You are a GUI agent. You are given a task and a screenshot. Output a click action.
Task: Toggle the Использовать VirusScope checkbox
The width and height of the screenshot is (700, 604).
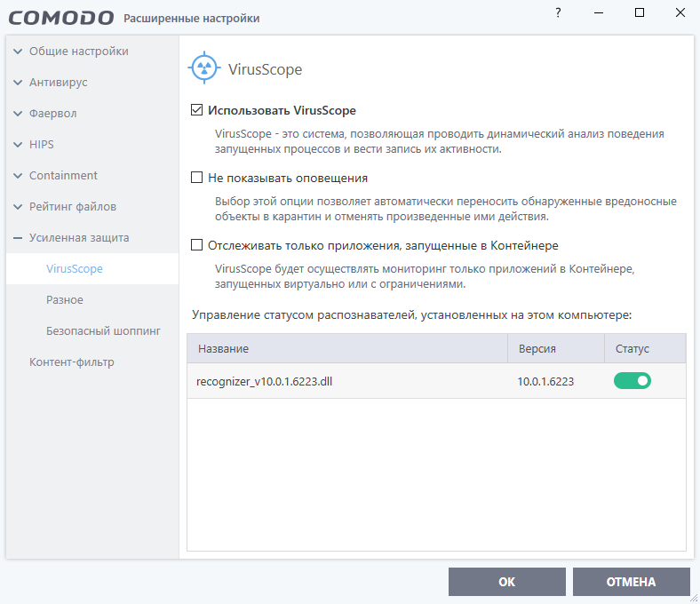point(197,111)
